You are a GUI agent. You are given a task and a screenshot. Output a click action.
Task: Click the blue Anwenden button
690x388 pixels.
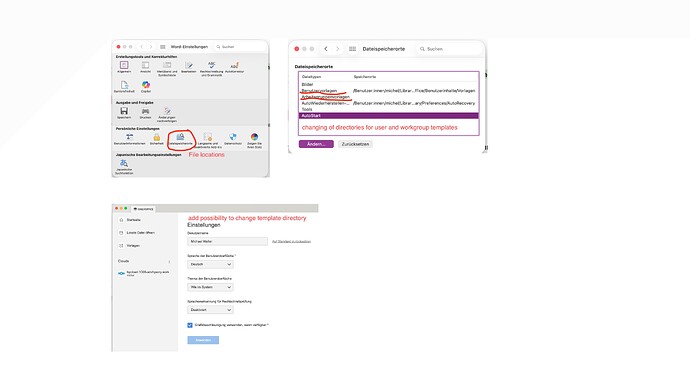click(x=203, y=340)
